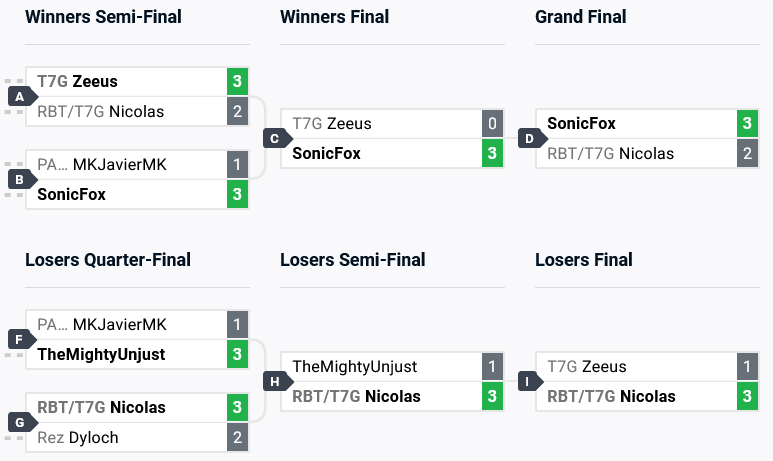
Task: Open match H badge in Losers Semi-Final
Action: [x=274, y=382]
